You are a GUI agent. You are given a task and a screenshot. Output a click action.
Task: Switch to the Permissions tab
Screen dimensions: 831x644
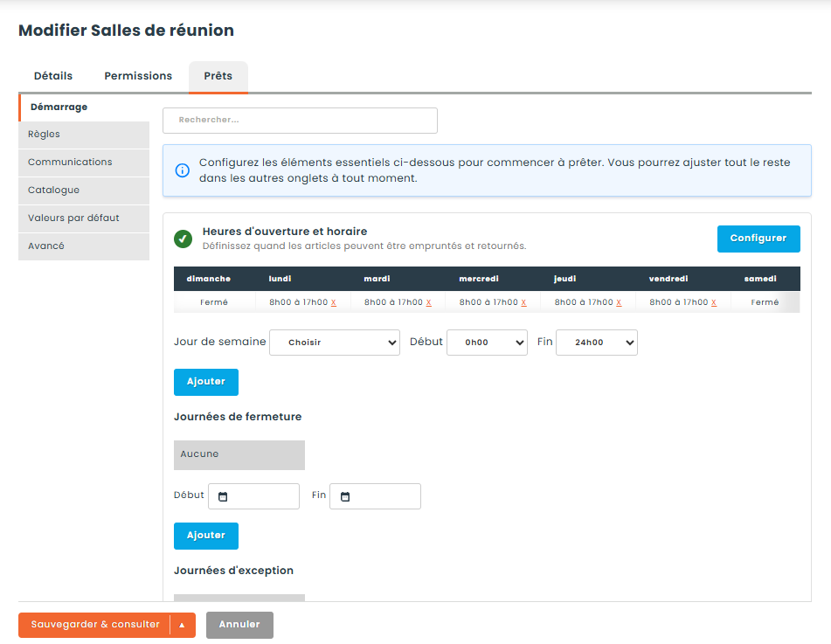click(x=138, y=76)
